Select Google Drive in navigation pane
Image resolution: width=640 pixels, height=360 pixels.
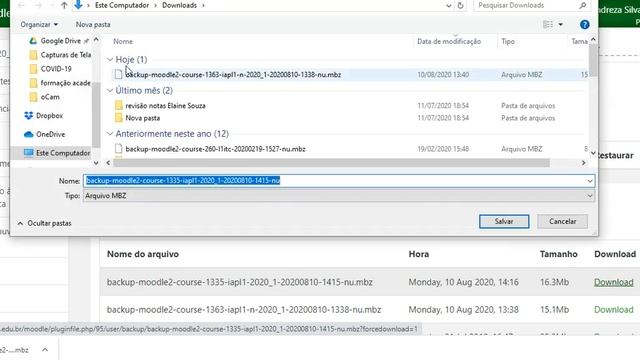click(x=60, y=41)
